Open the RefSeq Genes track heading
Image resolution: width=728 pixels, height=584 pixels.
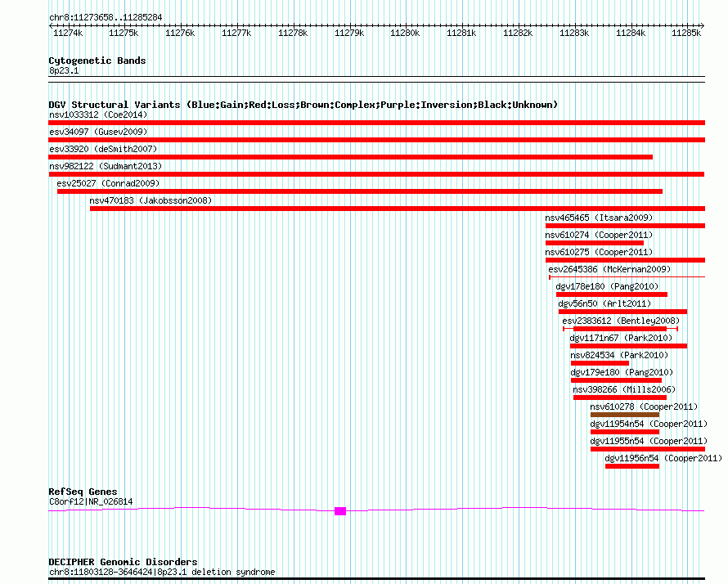[83, 492]
